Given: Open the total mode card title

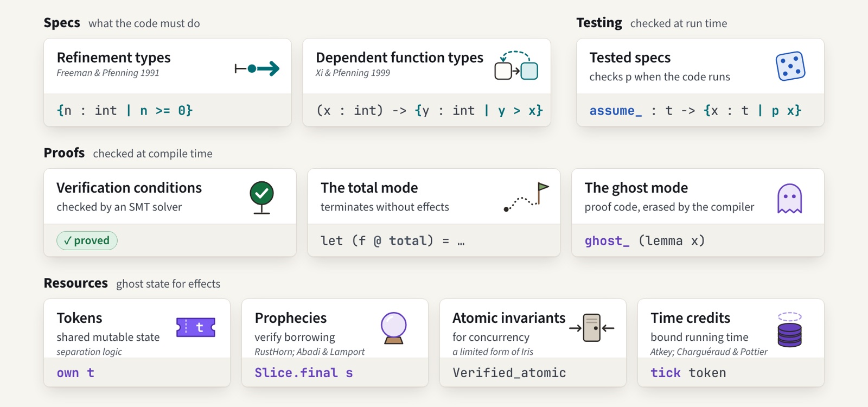Looking at the screenshot, I should click(x=369, y=188).
